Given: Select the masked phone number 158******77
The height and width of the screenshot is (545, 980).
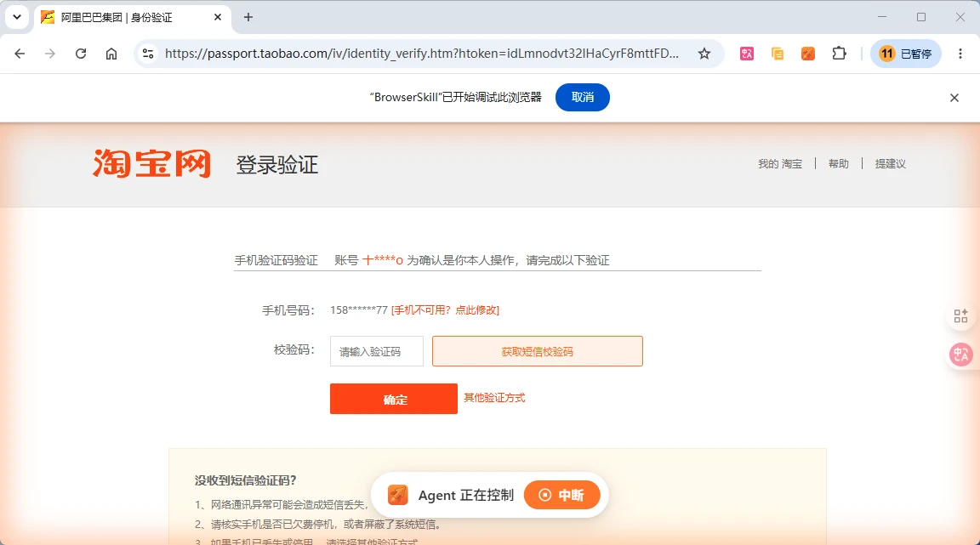Looking at the screenshot, I should 359,310.
